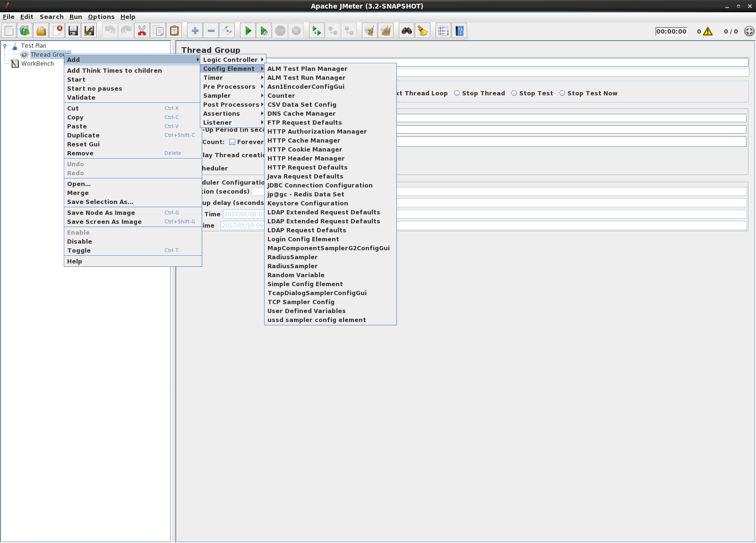
Task: Collapse the Test Plan tree node
Action: [x=5, y=45]
